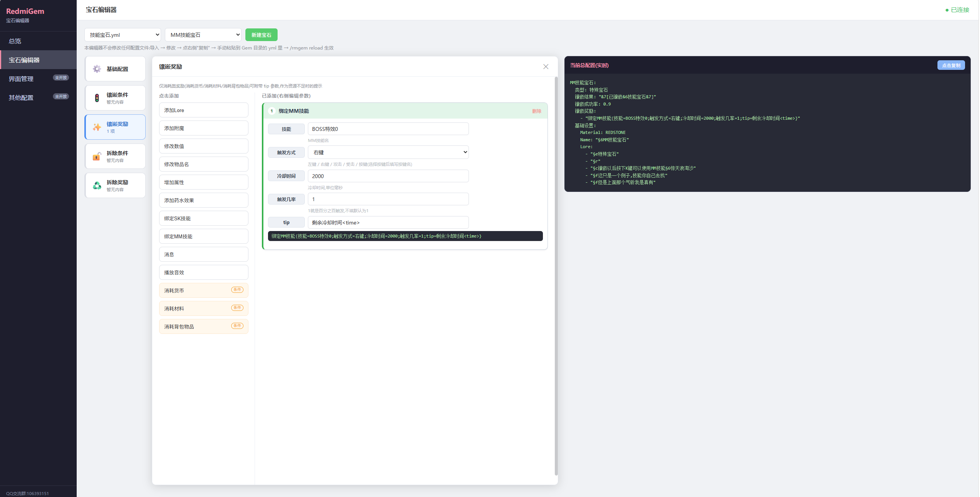Click the recycle icon for 拆除奖励
The image size is (980, 497).
tap(97, 185)
